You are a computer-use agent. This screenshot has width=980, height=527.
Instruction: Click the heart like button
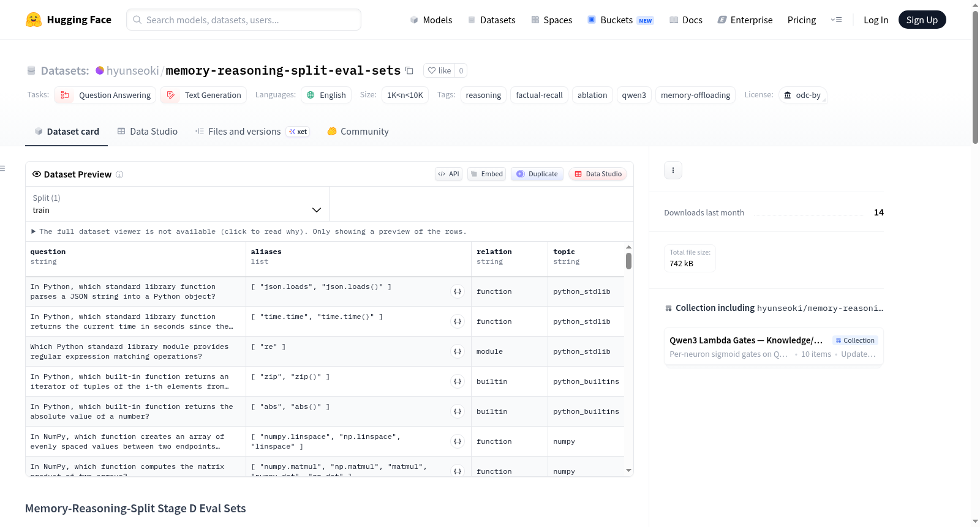pyautogui.click(x=439, y=70)
